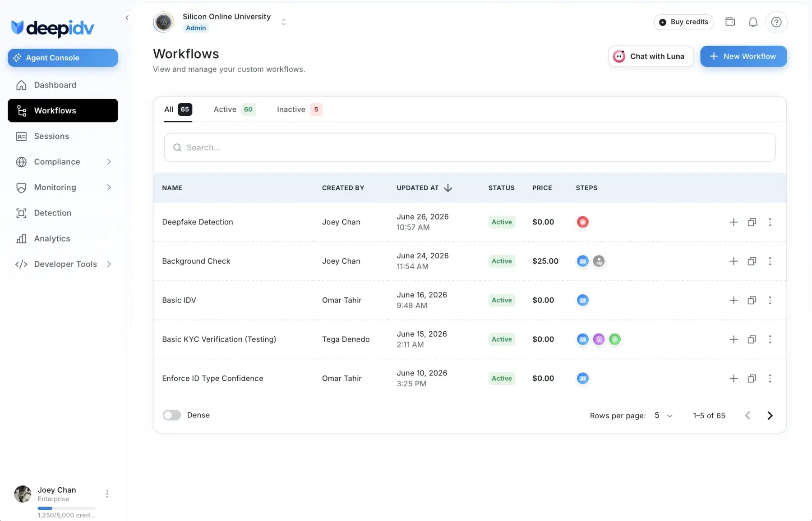Click the plus icon for Basic IDV
This screenshot has height=521, width=812.
[734, 301]
